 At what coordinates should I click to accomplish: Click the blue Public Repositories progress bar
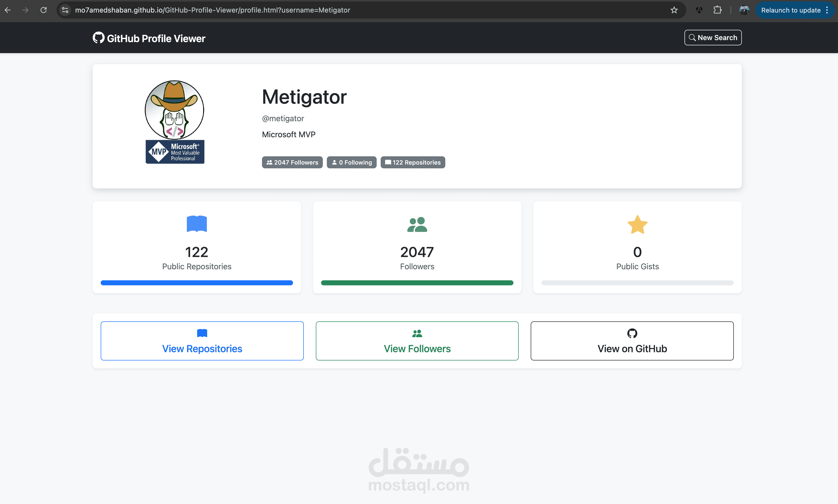click(x=197, y=283)
